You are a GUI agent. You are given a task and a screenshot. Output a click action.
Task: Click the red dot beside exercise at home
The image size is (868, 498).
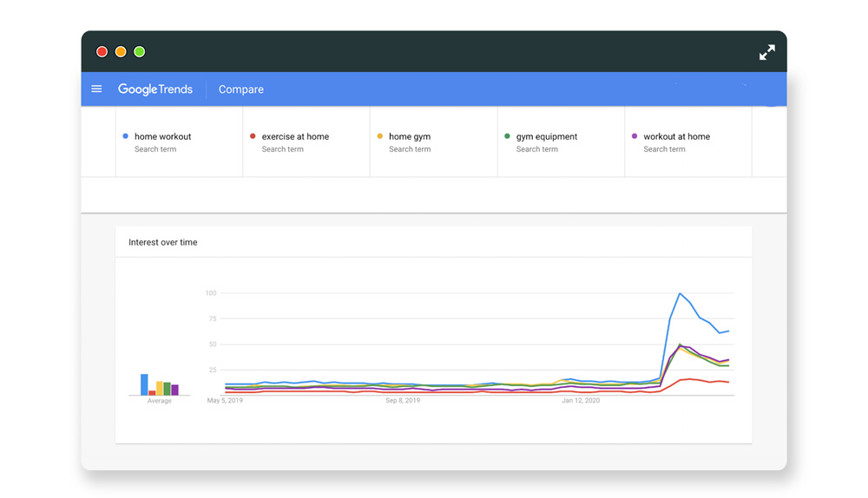pyautogui.click(x=253, y=136)
